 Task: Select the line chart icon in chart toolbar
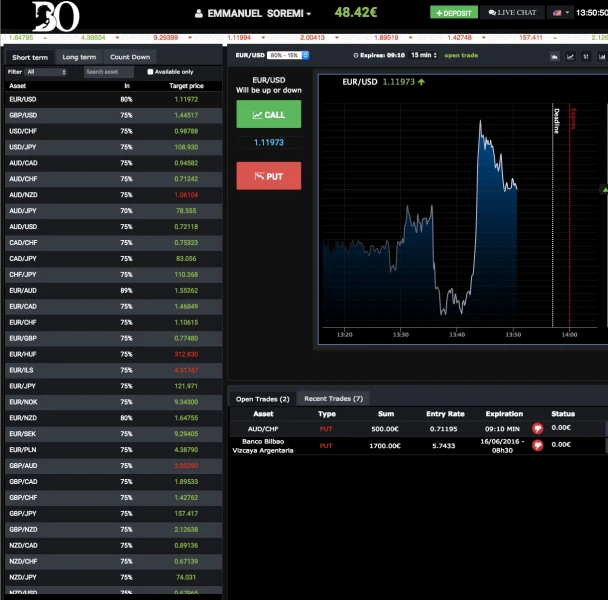click(x=571, y=56)
